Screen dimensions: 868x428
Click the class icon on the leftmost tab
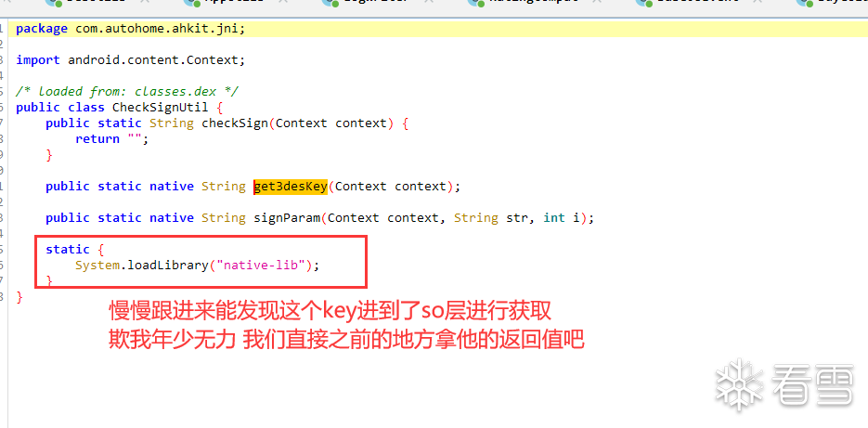(x=53, y=3)
